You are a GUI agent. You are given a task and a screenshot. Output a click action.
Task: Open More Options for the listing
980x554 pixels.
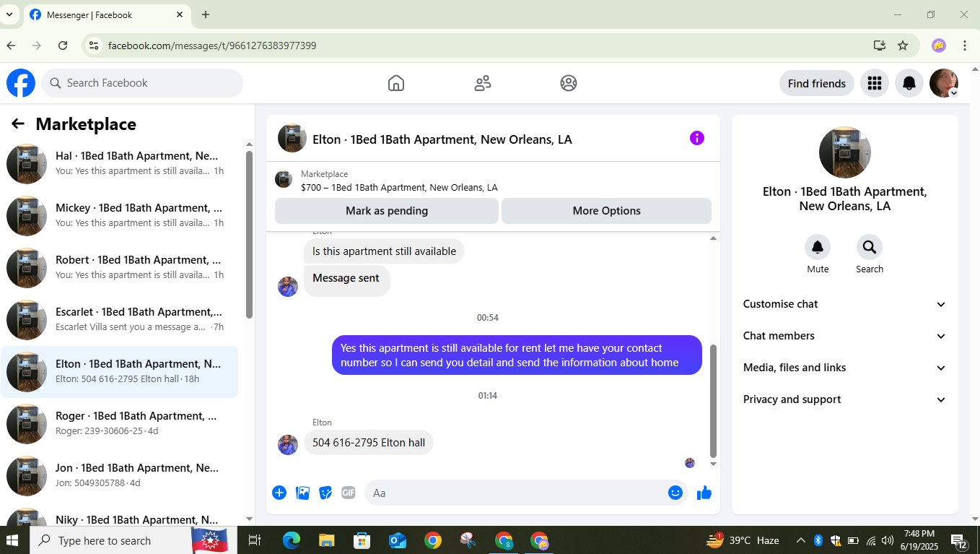(606, 211)
